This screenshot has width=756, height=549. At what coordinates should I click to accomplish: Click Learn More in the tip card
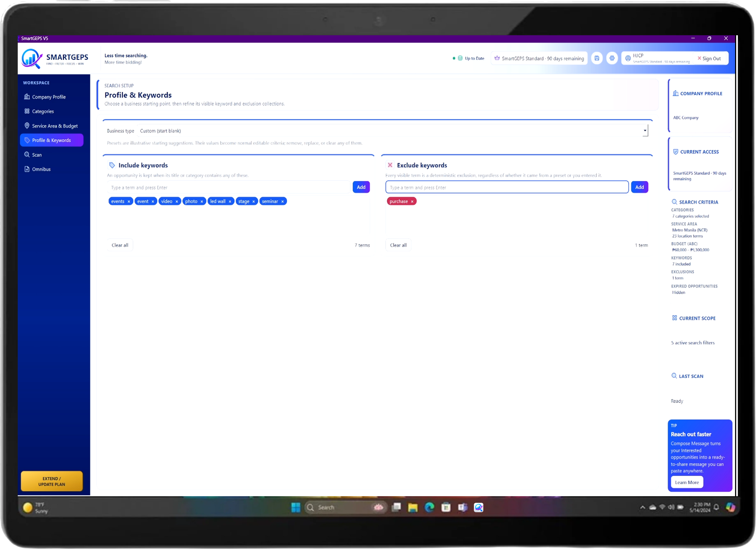[x=687, y=482]
